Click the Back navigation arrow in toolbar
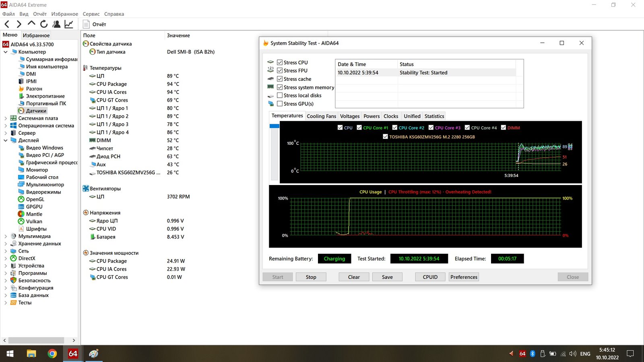The width and height of the screenshot is (644, 362). [x=7, y=24]
